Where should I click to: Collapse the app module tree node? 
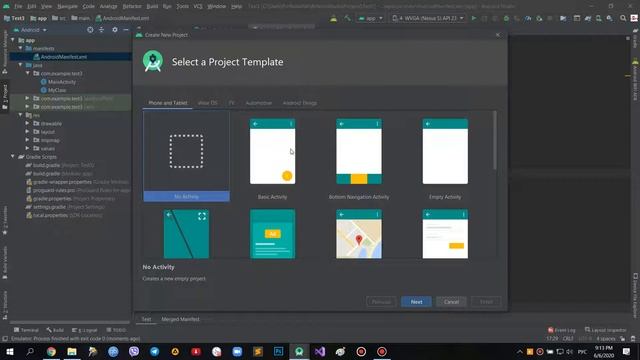click(13, 40)
